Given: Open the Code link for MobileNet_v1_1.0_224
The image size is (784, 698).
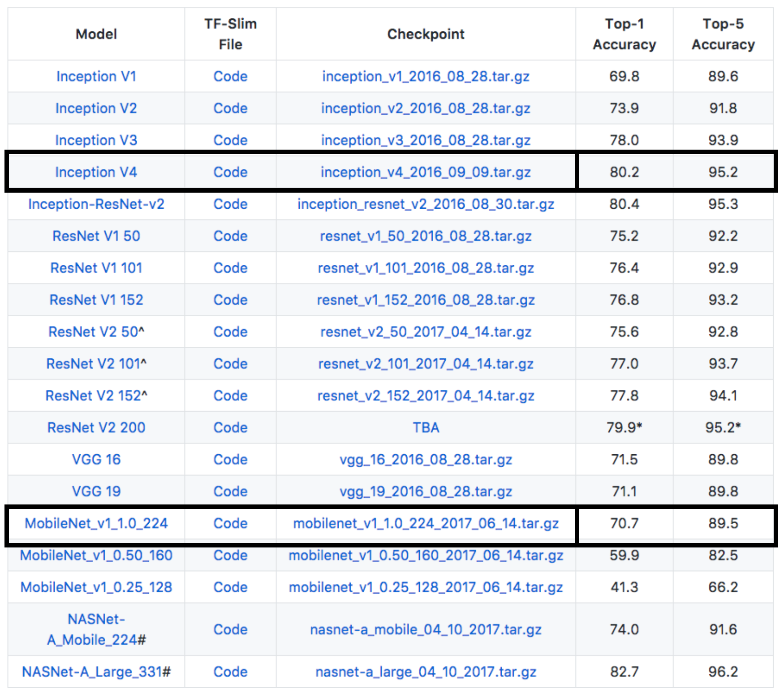Looking at the screenshot, I should coord(230,523).
